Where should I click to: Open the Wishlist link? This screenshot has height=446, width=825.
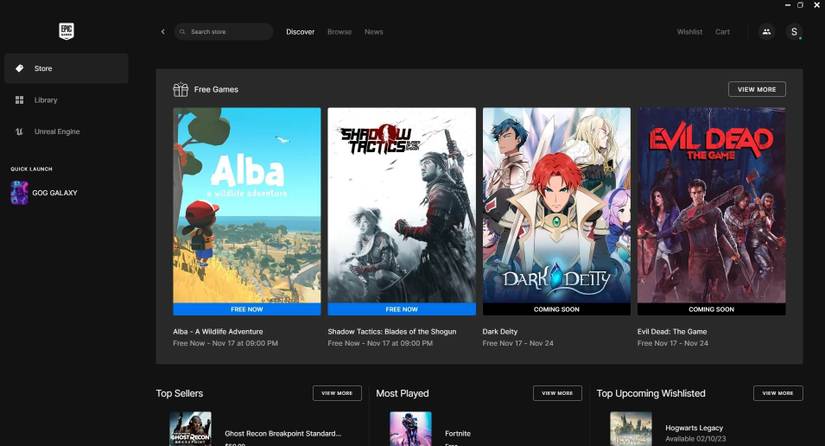689,32
